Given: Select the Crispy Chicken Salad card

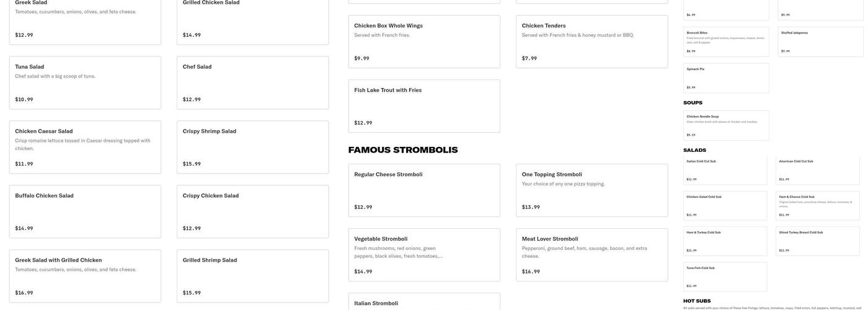Looking at the screenshot, I should [252, 212].
